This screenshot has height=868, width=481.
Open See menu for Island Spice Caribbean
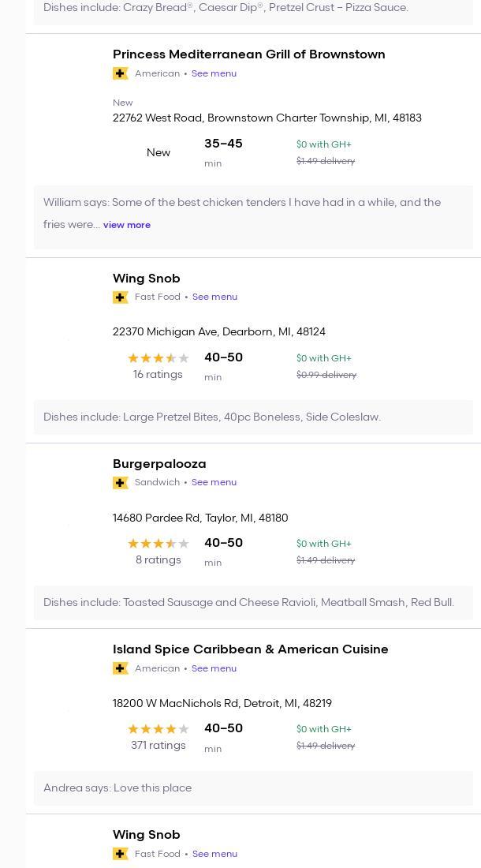[214, 668]
